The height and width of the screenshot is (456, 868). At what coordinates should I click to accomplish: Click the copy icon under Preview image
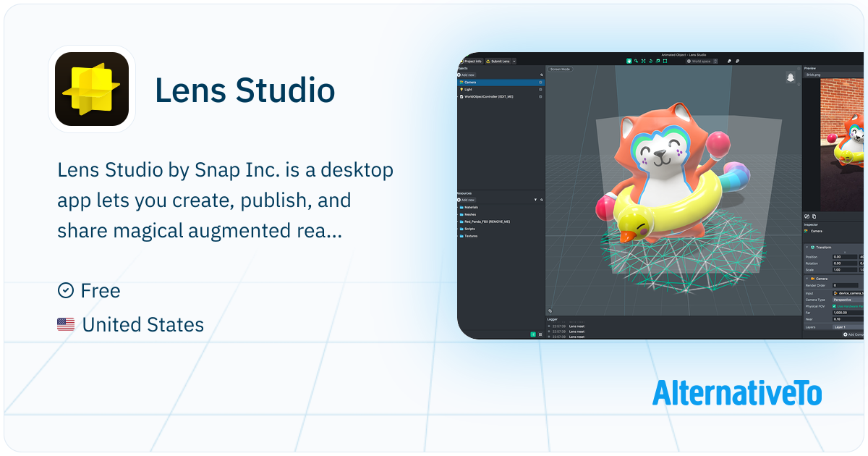[x=814, y=216]
